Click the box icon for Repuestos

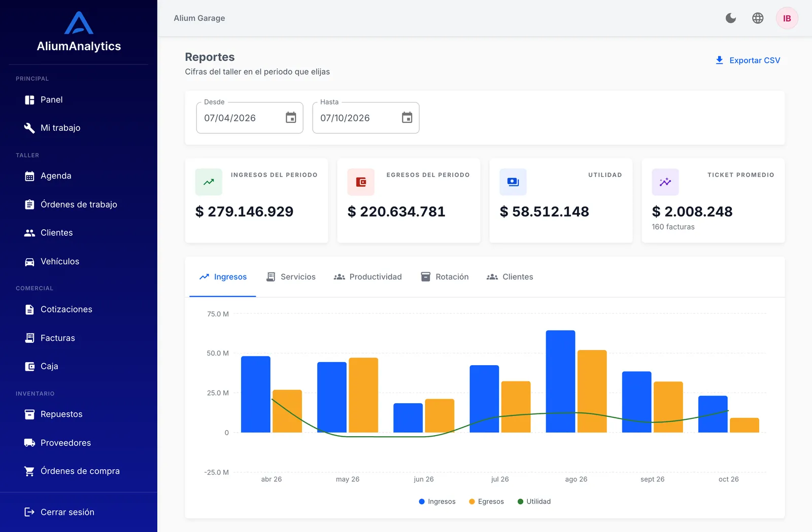point(29,414)
